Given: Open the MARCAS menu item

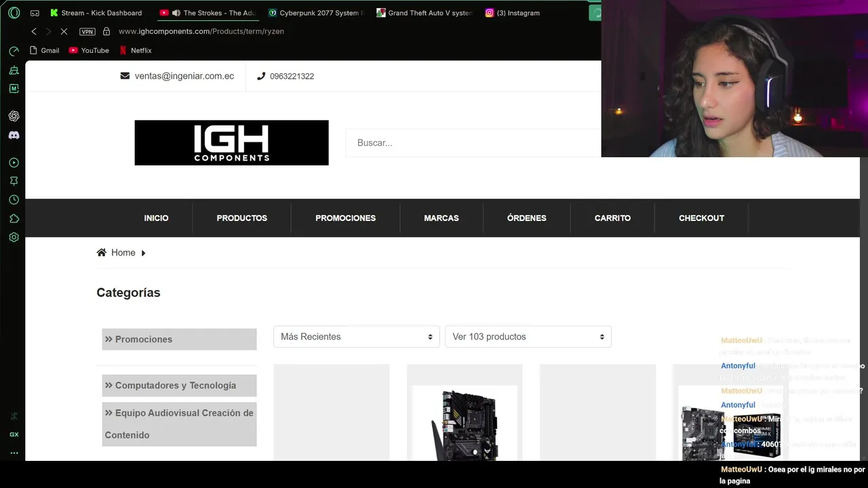Looking at the screenshot, I should [441, 218].
